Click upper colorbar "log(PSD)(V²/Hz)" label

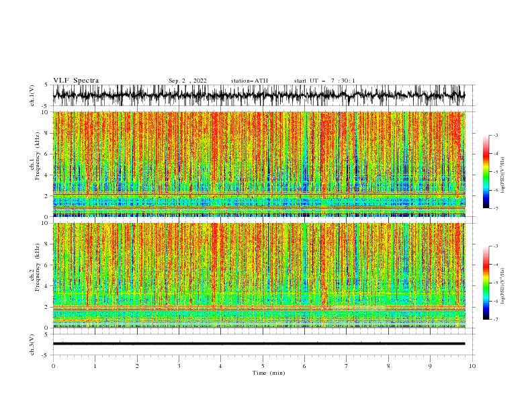coord(502,175)
